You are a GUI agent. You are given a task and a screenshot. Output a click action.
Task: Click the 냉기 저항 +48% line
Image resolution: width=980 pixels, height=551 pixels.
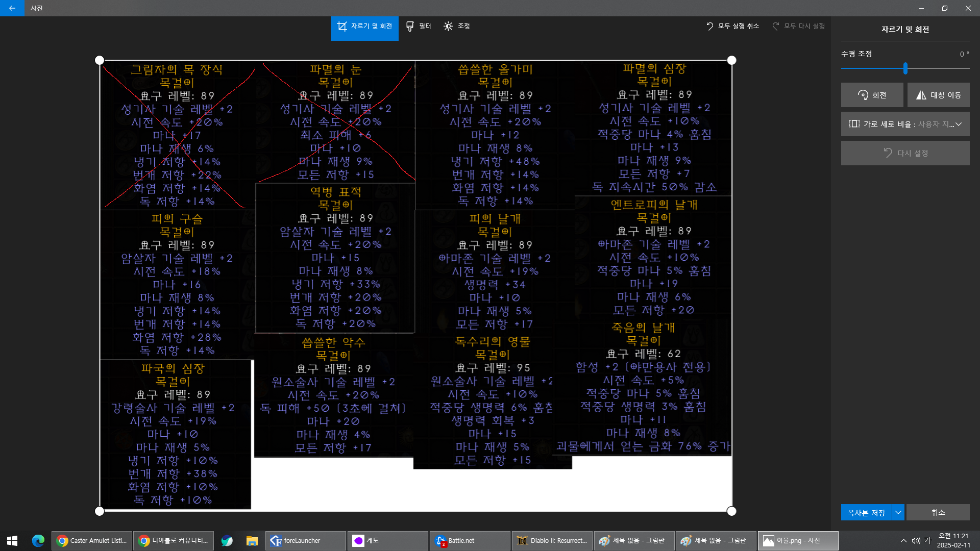495,161
